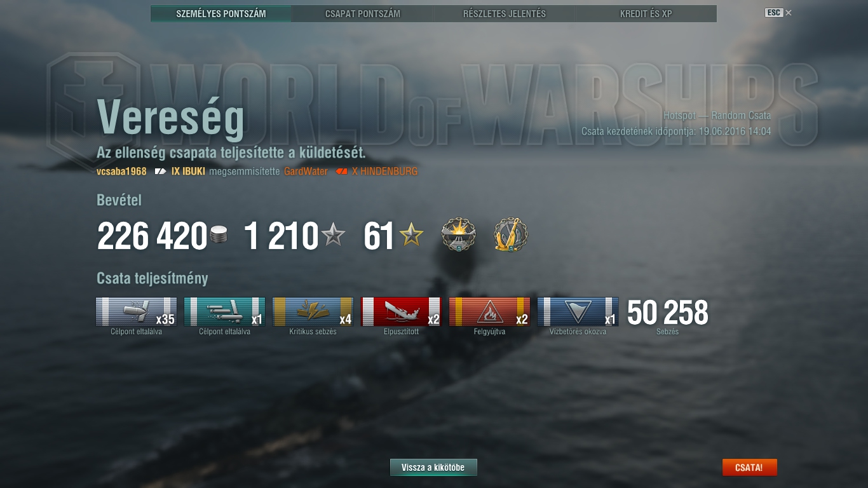
Task: Click the Kritikus sebzés ribbon
Action: tap(313, 311)
